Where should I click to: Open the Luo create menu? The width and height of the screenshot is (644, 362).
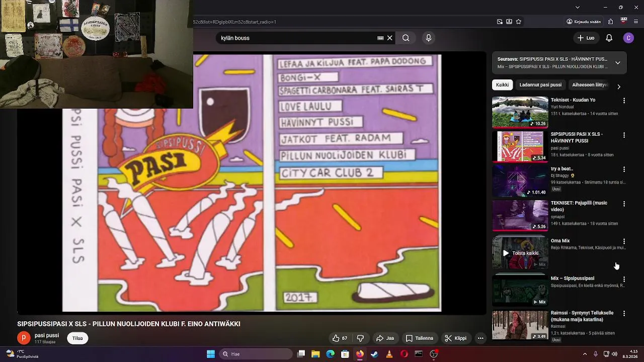click(x=585, y=38)
